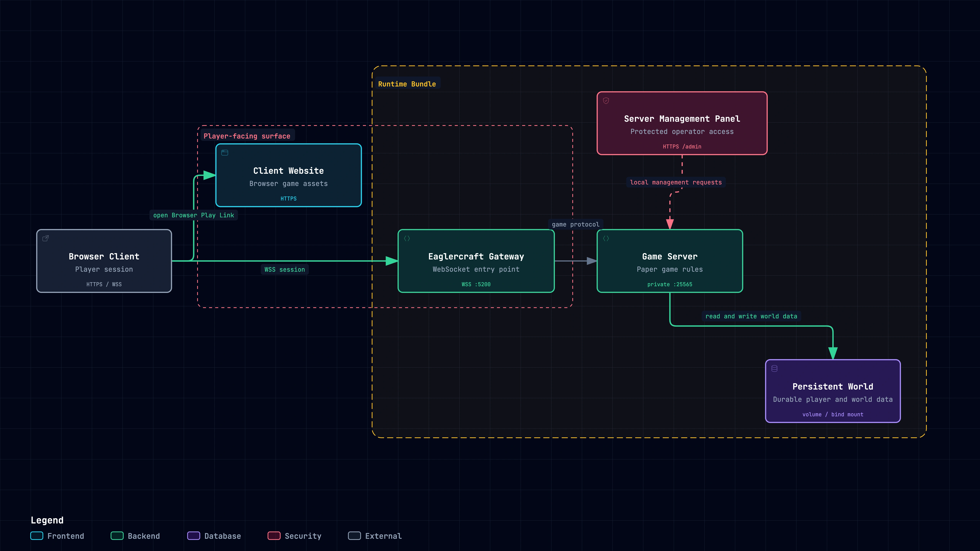Image resolution: width=980 pixels, height=551 pixels.
Task: Click the Legend heading
Action: tap(47, 520)
